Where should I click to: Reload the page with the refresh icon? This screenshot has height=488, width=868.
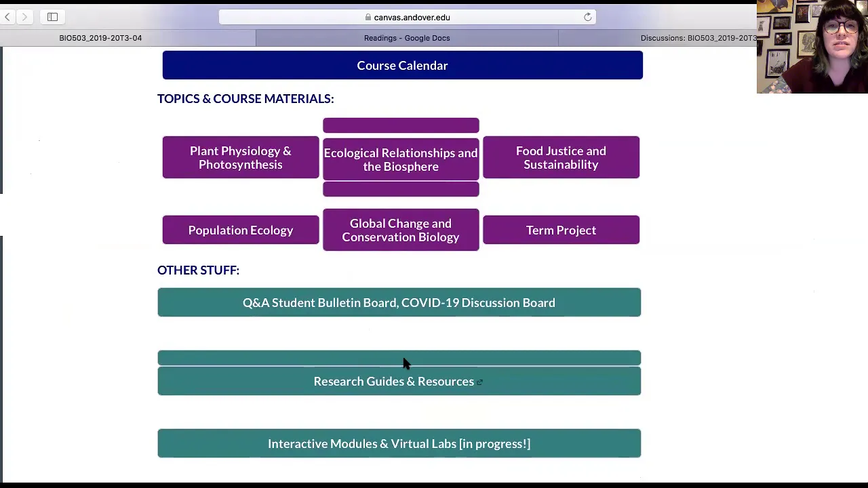point(587,17)
